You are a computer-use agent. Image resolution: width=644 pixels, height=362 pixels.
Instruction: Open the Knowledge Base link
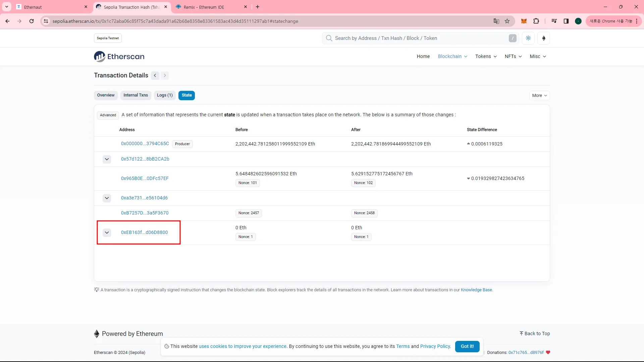click(476, 290)
